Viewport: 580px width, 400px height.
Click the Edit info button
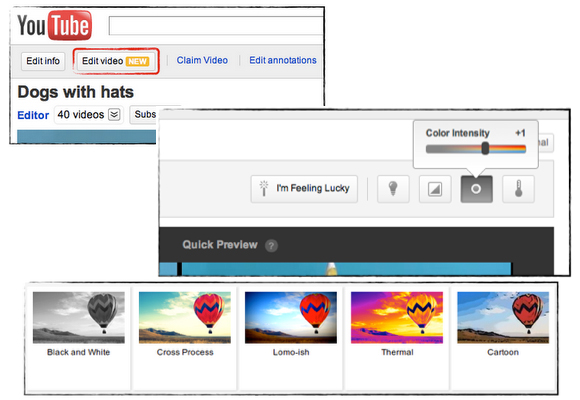pos(43,61)
